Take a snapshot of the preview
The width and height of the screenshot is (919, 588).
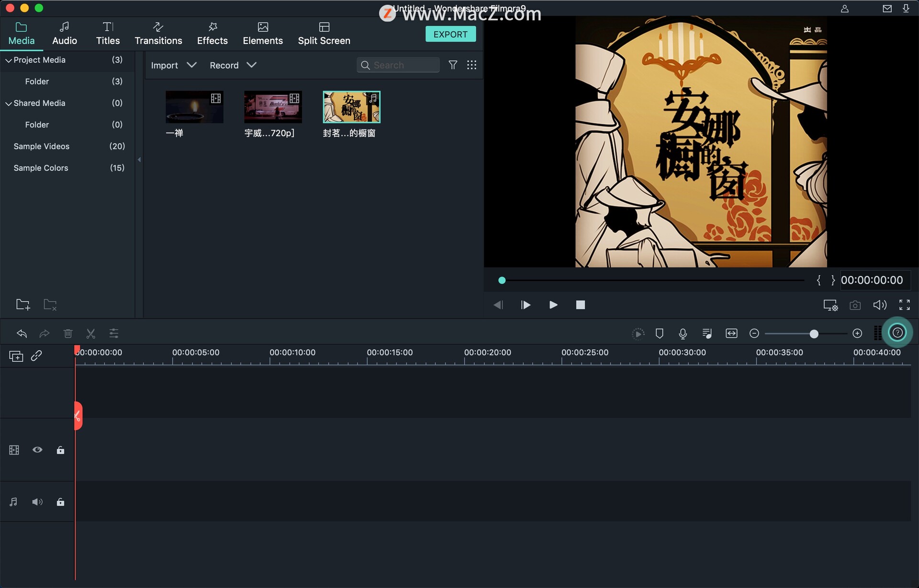pos(855,305)
